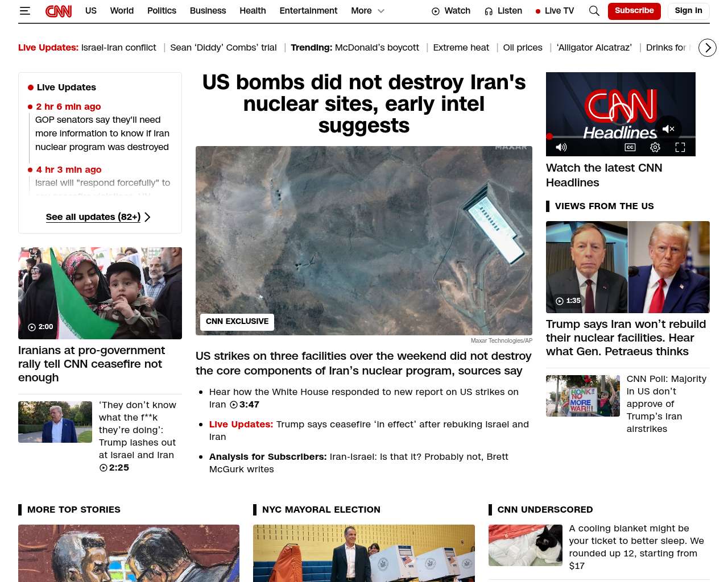
Task: Click the NYC MAYORAL ELECTION heading
Action: click(321, 510)
